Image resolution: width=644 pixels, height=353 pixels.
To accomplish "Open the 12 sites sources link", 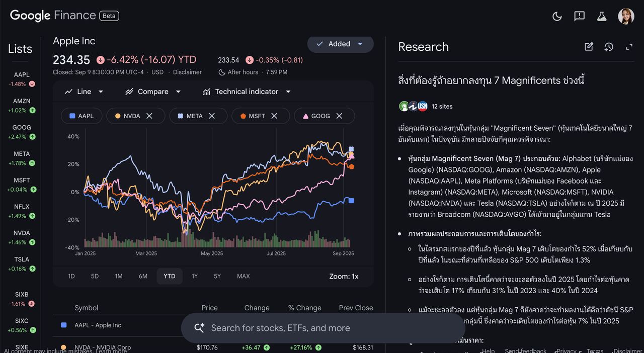I will [x=442, y=107].
